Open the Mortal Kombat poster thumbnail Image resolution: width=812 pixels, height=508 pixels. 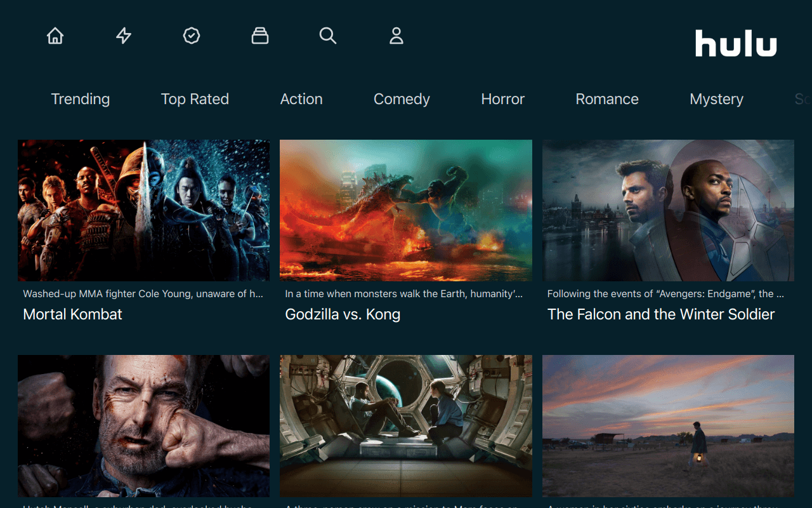pyautogui.click(x=144, y=210)
